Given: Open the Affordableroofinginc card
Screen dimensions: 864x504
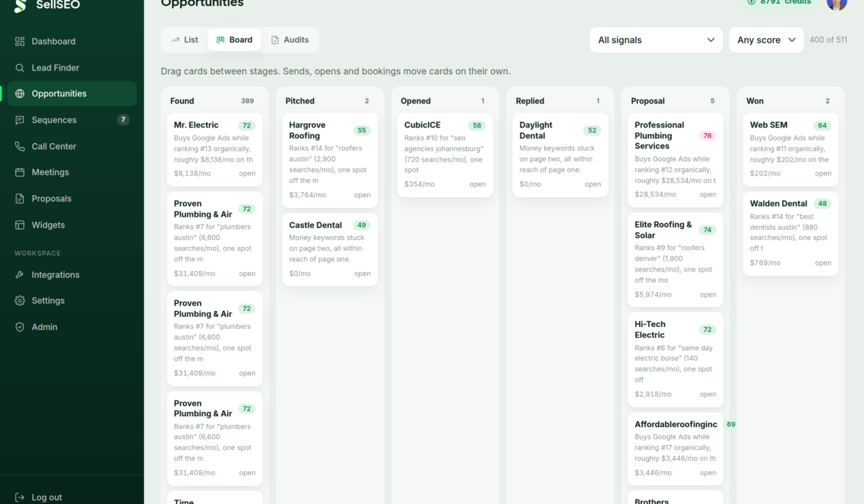Looking at the screenshot, I should click(x=675, y=449).
